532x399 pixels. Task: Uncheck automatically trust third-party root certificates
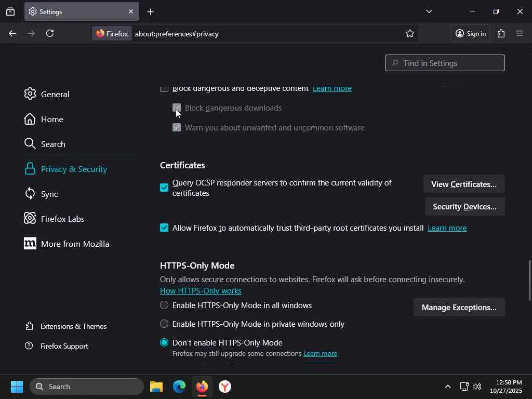164,228
